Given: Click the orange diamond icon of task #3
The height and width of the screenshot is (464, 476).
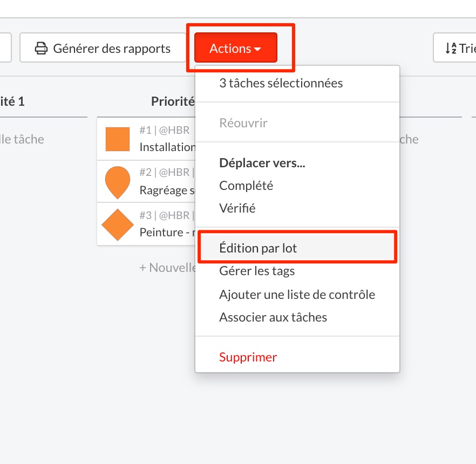Looking at the screenshot, I should 118,225.
